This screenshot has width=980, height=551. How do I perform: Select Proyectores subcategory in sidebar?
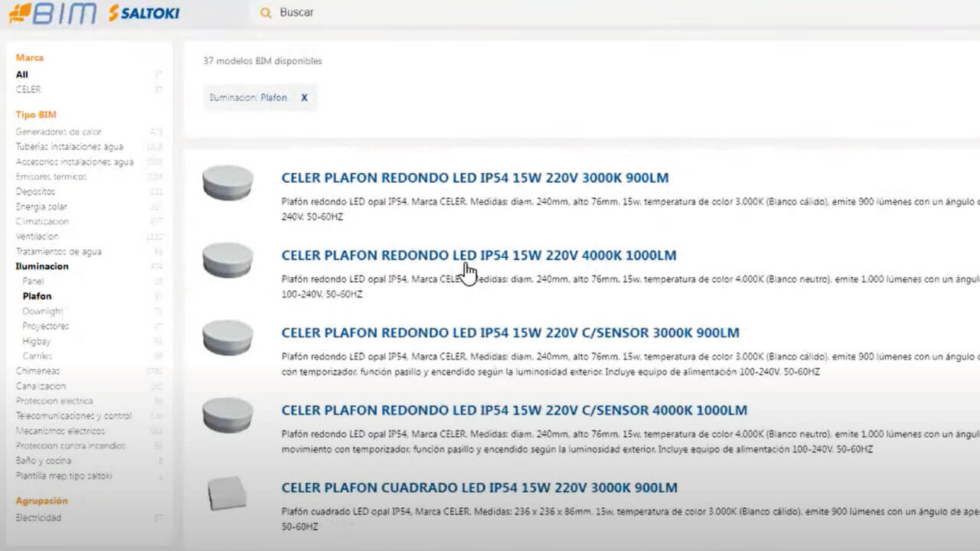coord(46,326)
